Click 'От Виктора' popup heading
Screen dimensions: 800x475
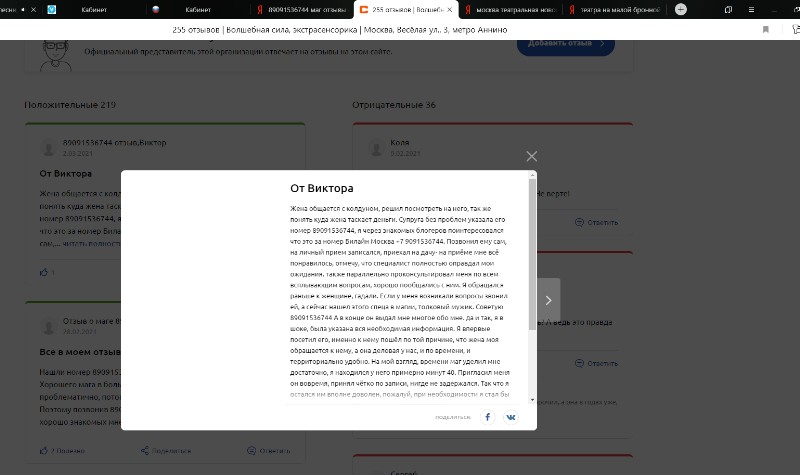[x=322, y=188]
